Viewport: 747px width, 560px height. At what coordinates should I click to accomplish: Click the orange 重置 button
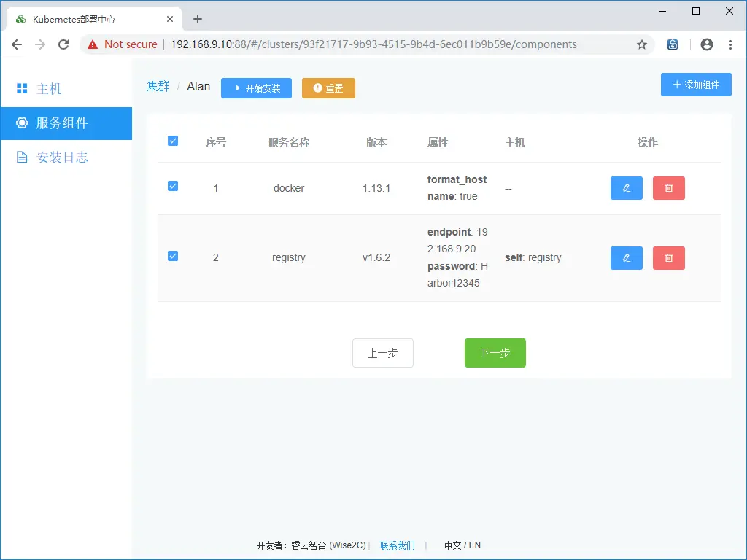point(328,88)
